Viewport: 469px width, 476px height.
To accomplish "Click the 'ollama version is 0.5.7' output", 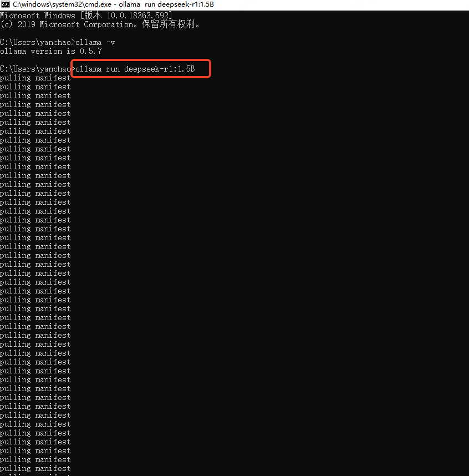I will (x=51, y=51).
